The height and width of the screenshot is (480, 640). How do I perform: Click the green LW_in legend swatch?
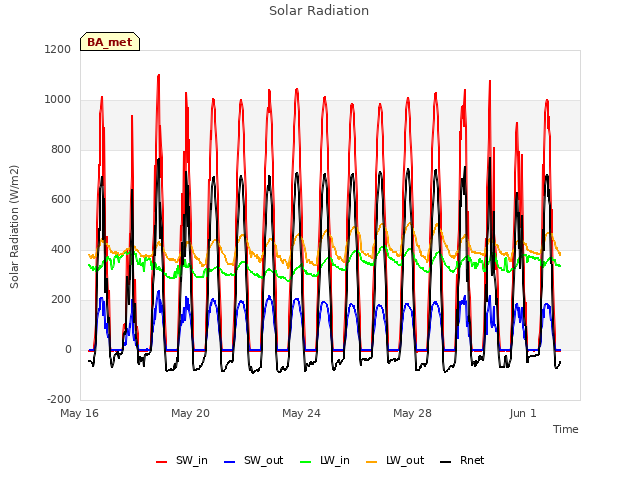pyautogui.click(x=306, y=462)
